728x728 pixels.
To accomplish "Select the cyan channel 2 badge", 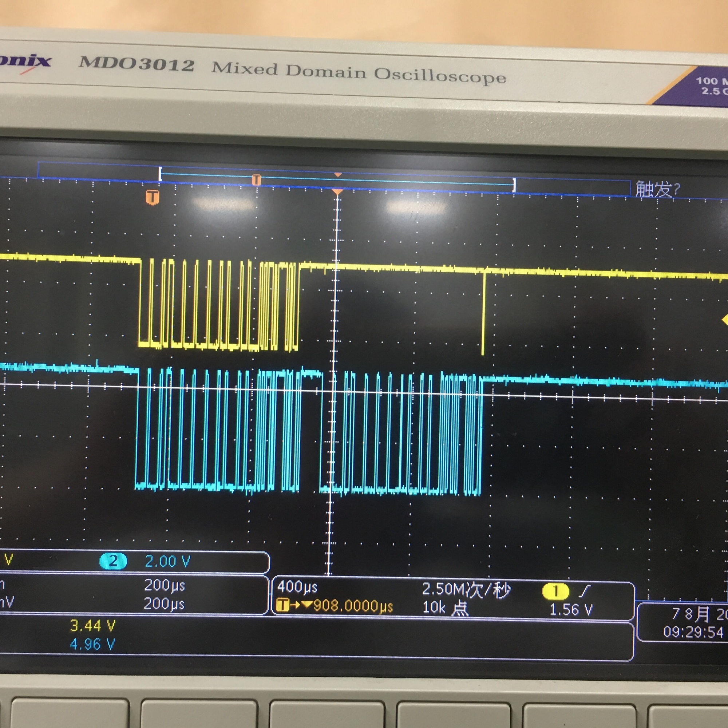I will [x=113, y=561].
